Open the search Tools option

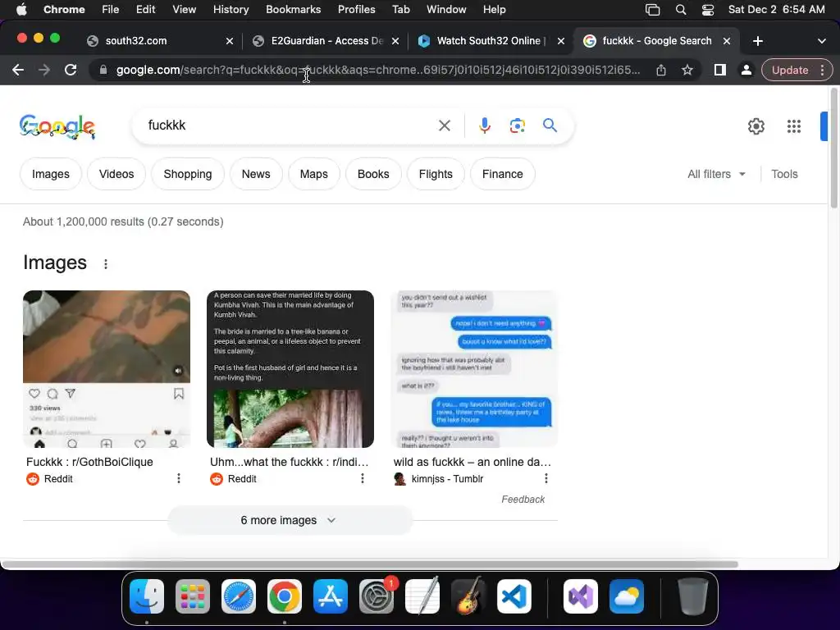(784, 174)
